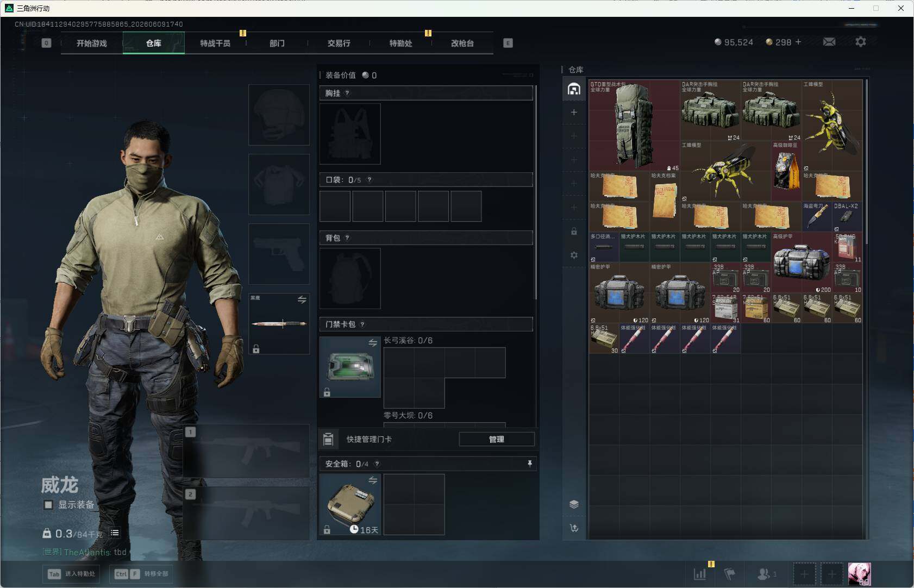Select the advanced coffee beans item
This screenshot has width=914, height=588.
(786, 171)
